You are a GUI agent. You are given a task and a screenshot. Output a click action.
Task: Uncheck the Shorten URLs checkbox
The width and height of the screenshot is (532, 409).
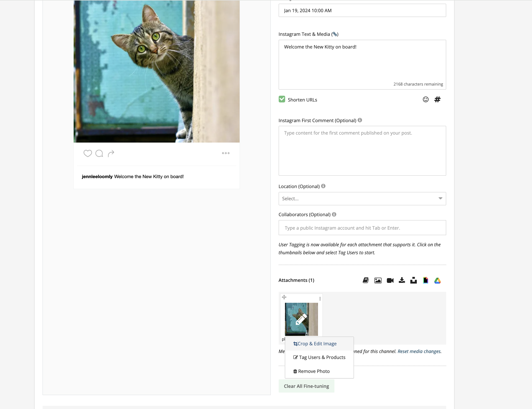(x=282, y=99)
